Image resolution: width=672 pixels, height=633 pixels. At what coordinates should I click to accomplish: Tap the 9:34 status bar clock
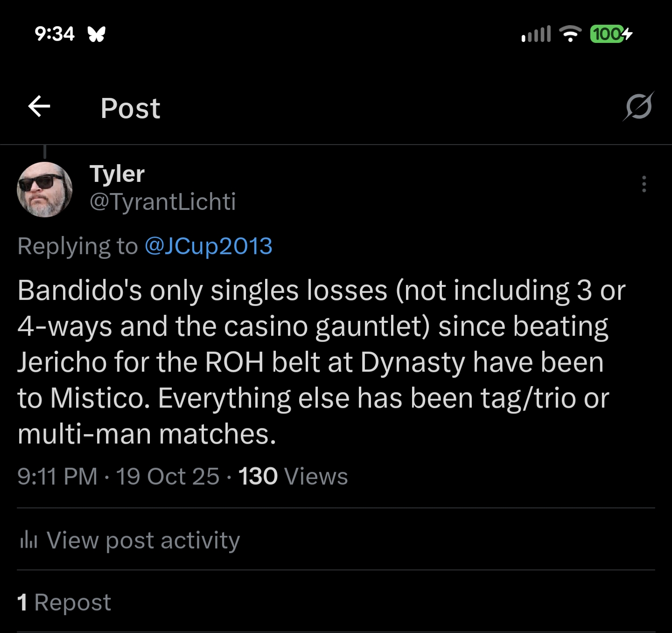tap(55, 34)
